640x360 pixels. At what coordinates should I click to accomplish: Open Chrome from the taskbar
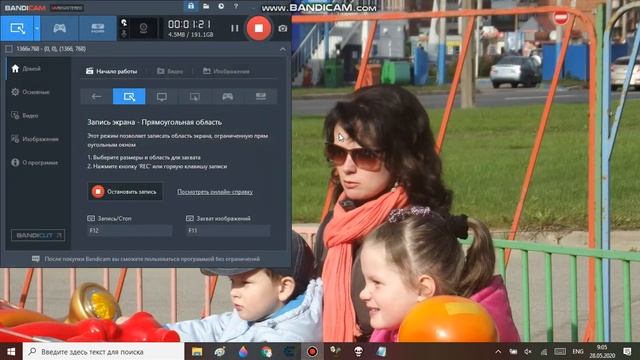(266, 351)
